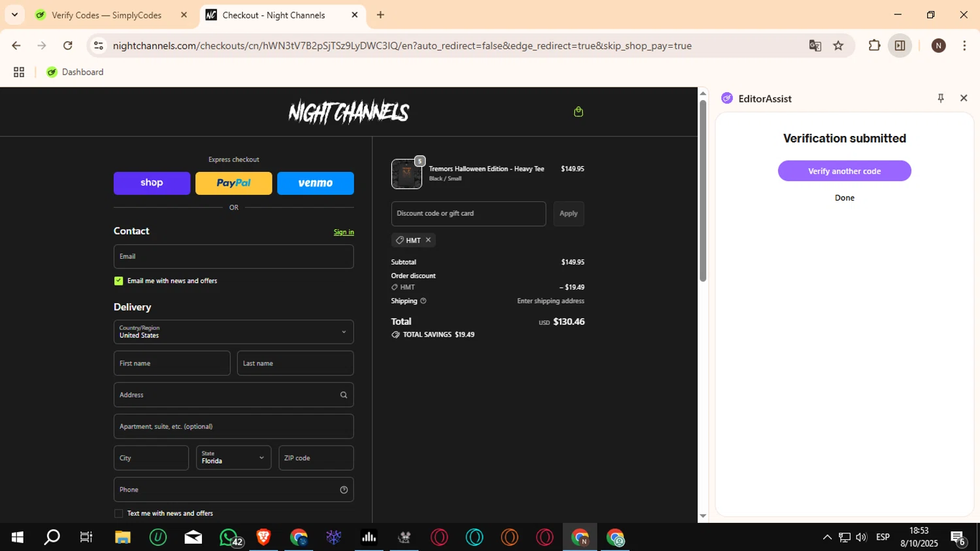
Task: Focus the City field
Action: (151, 458)
